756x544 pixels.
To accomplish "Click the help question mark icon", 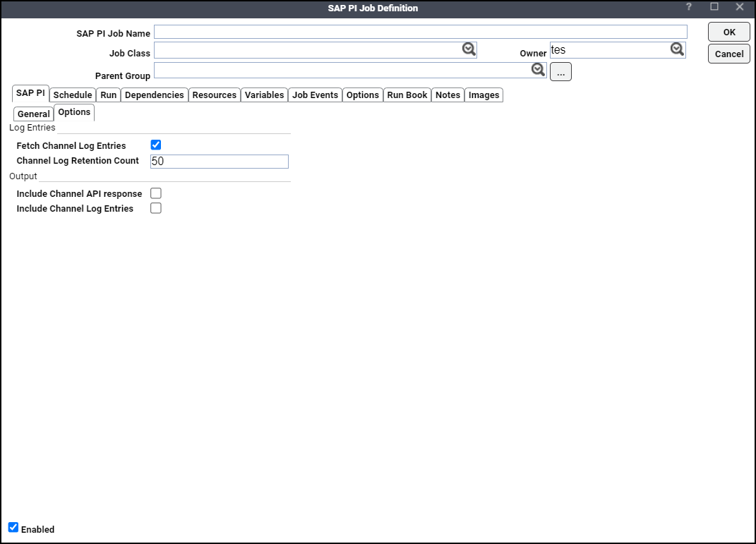I will pos(688,7).
